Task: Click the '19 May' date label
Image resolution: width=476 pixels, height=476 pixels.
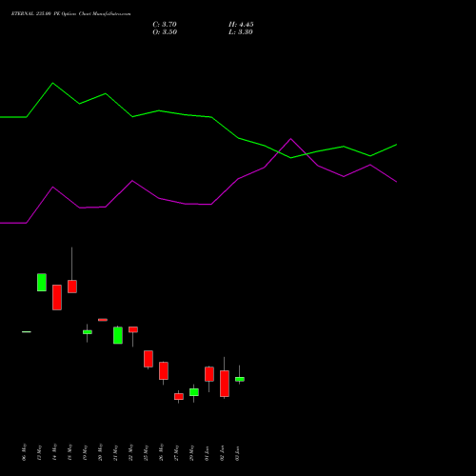Action: [86, 452]
